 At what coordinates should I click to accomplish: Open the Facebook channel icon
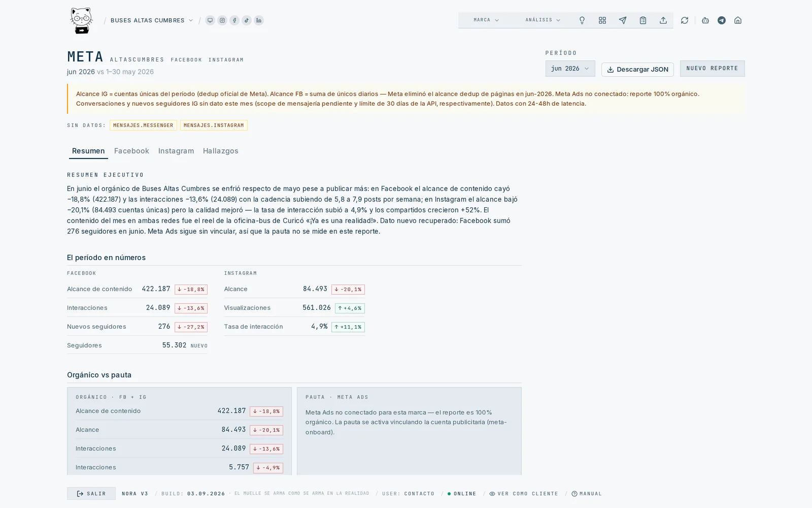[x=234, y=20]
